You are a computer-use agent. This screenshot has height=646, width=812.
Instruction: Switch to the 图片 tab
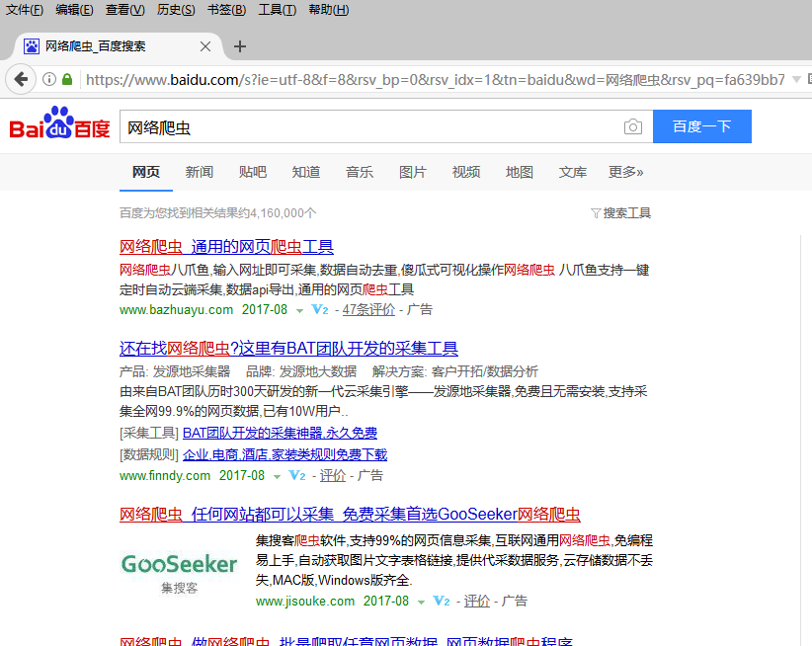(x=413, y=172)
